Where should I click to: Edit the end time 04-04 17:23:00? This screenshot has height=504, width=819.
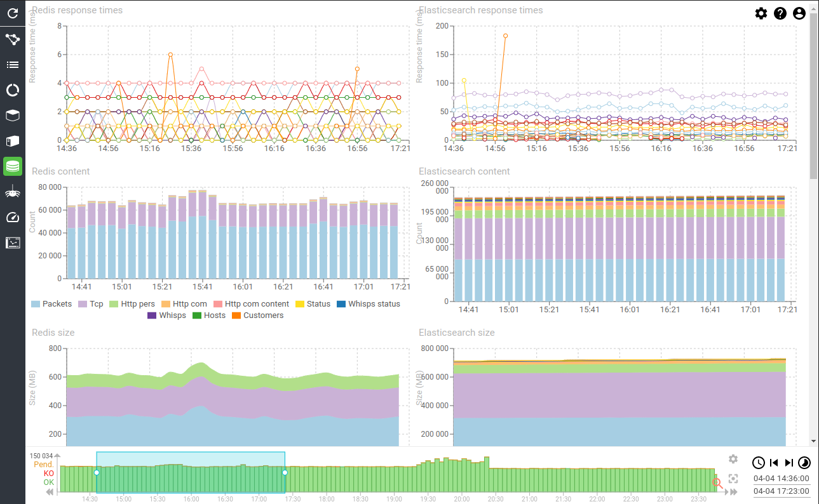point(782,491)
